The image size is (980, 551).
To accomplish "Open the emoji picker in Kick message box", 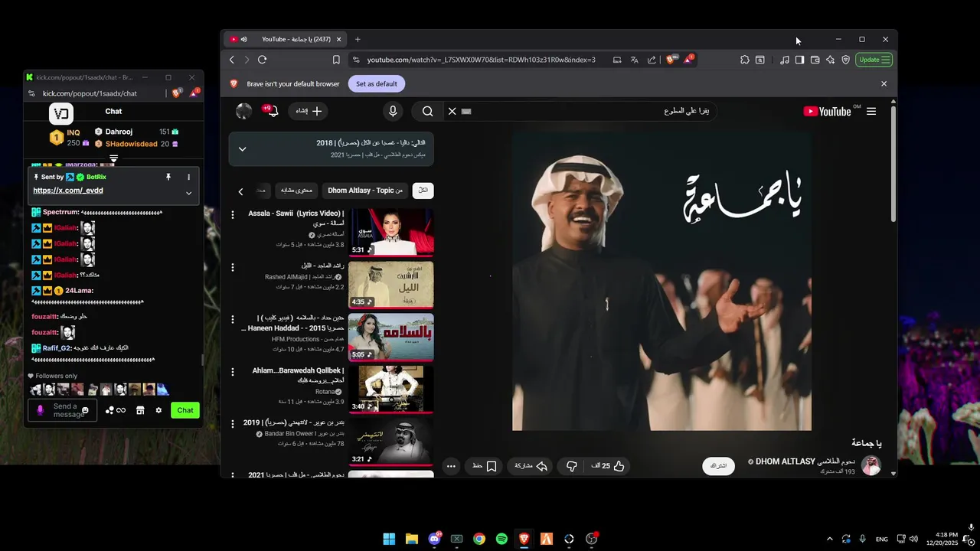I will (x=85, y=410).
